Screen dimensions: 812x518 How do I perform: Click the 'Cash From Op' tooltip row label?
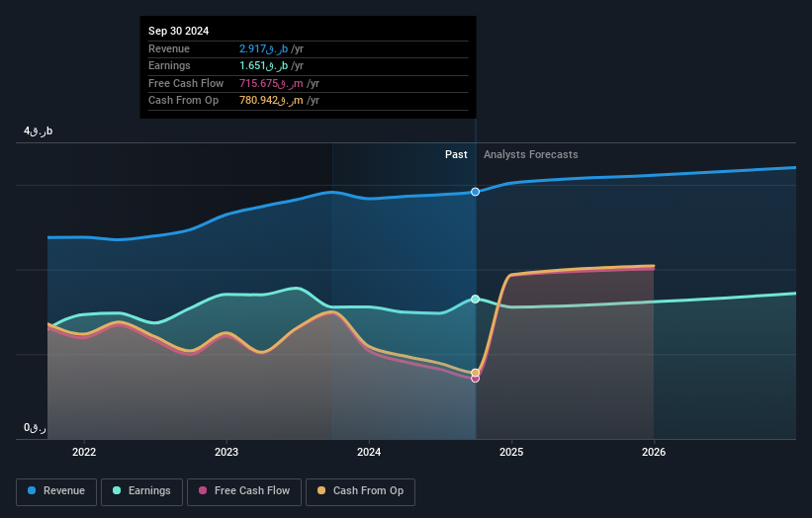coord(183,101)
